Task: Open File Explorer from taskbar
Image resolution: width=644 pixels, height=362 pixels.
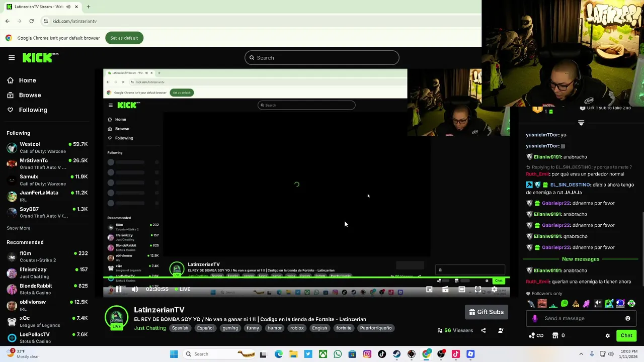Action: point(293,354)
